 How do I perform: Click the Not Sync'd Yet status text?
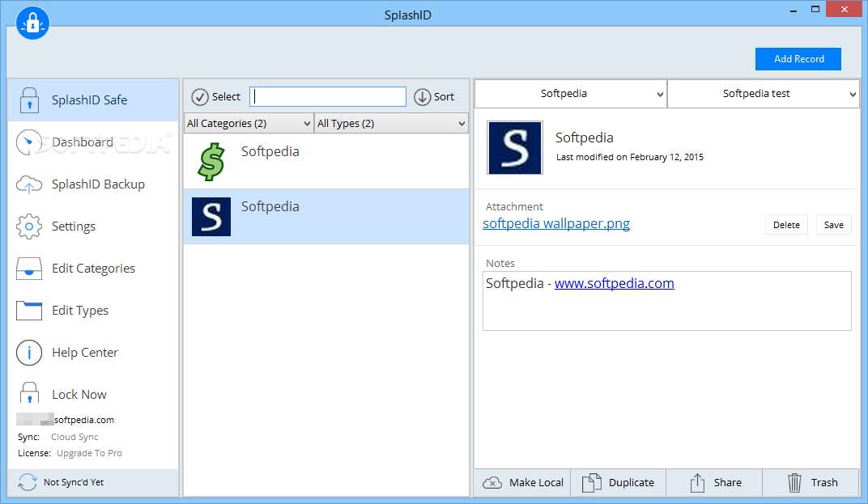74,482
